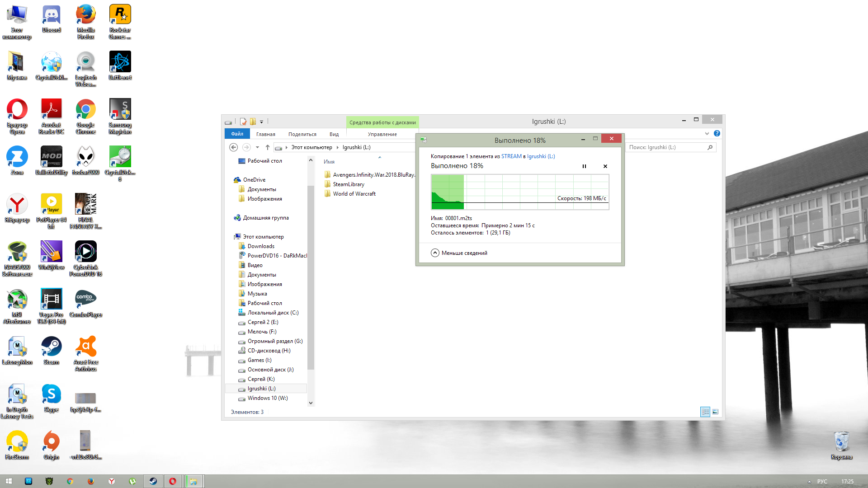The height and width of the screenshot is (488, 868).
Task: Open Steam from the taskbar
Action: tap(153, 481)
